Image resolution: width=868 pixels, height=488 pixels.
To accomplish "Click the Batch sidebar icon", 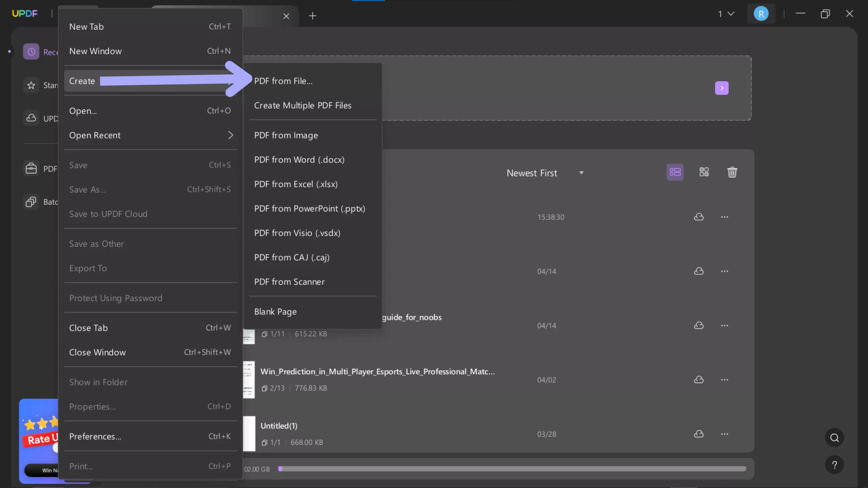I will [31, 202].
